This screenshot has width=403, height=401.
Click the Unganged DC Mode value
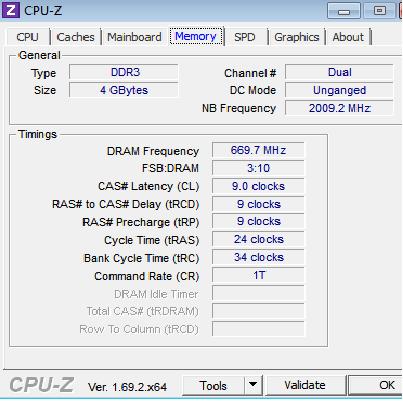339,90
